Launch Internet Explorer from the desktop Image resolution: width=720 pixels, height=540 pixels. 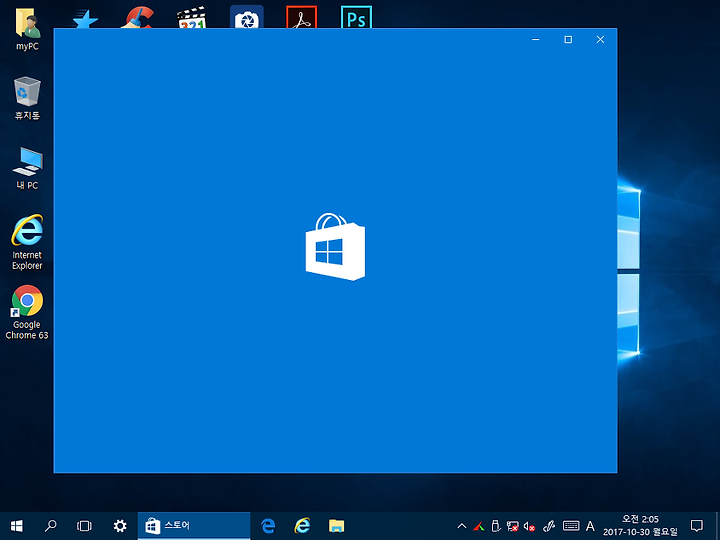point(27,242)
